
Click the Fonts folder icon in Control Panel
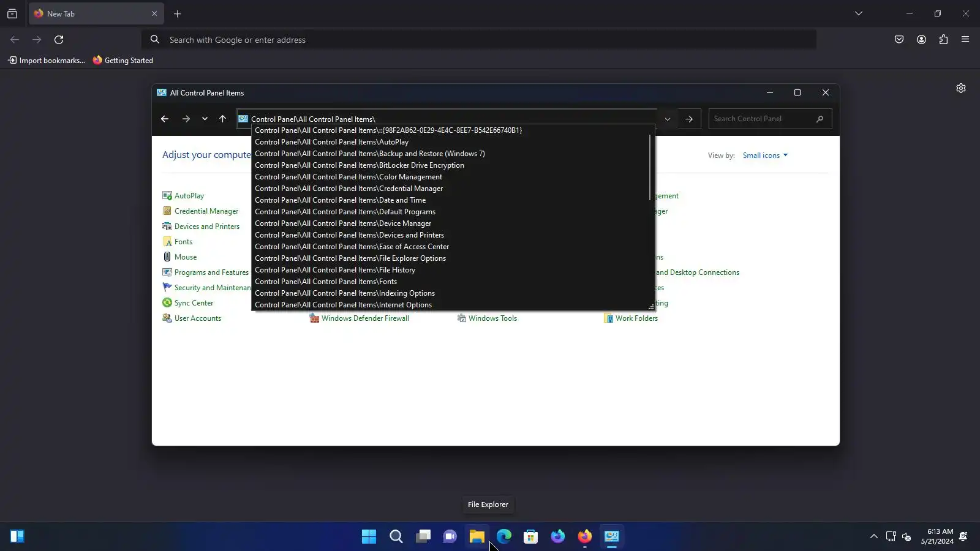(167, 242)
